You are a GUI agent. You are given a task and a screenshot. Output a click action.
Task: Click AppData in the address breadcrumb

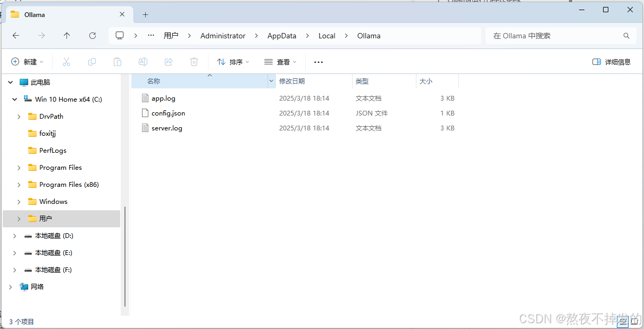coord(282,36)
